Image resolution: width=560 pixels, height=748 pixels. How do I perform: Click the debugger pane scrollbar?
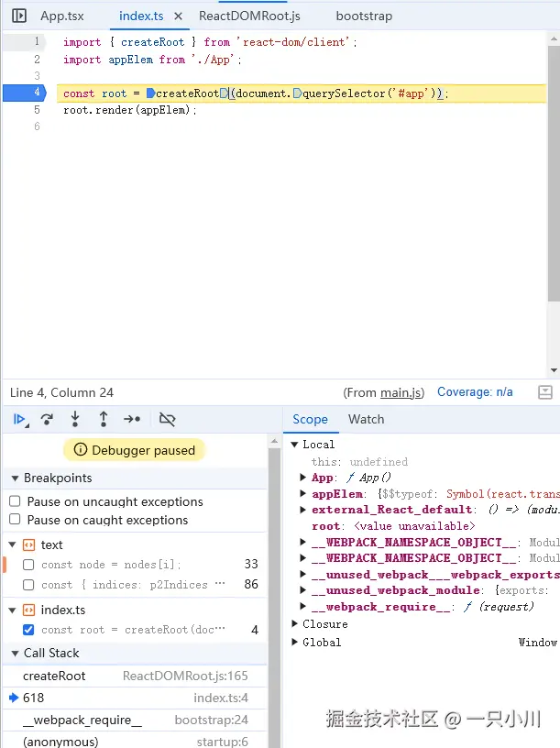coord(274,597)
